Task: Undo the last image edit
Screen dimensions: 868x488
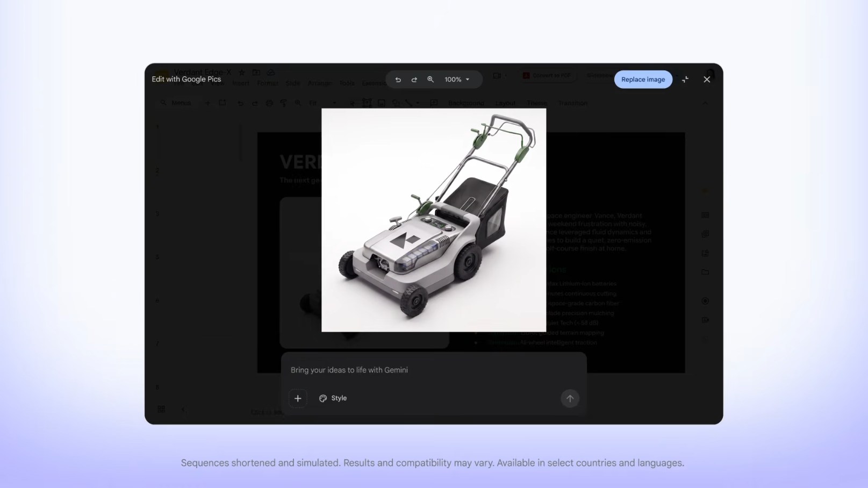Action: tap(398, 80)
